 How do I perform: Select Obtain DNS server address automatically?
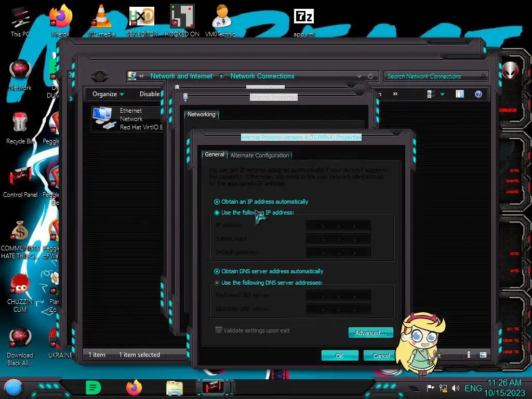(x=269, y=271)
